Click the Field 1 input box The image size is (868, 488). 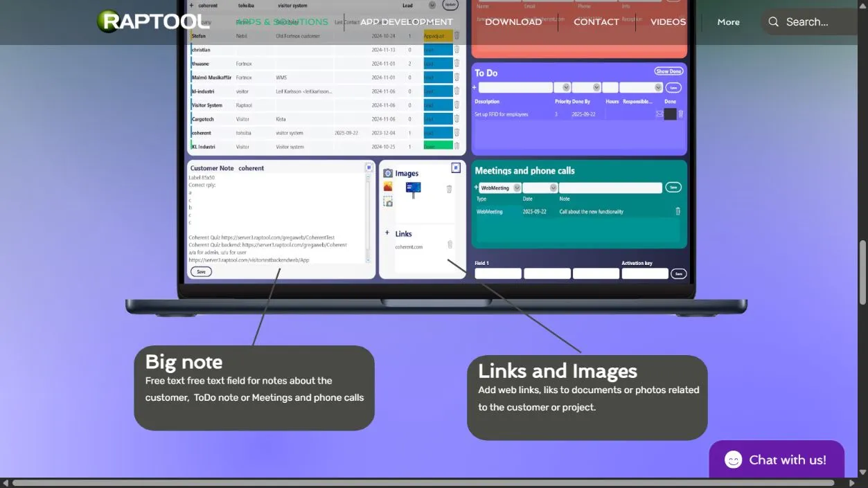click(498, 274)
